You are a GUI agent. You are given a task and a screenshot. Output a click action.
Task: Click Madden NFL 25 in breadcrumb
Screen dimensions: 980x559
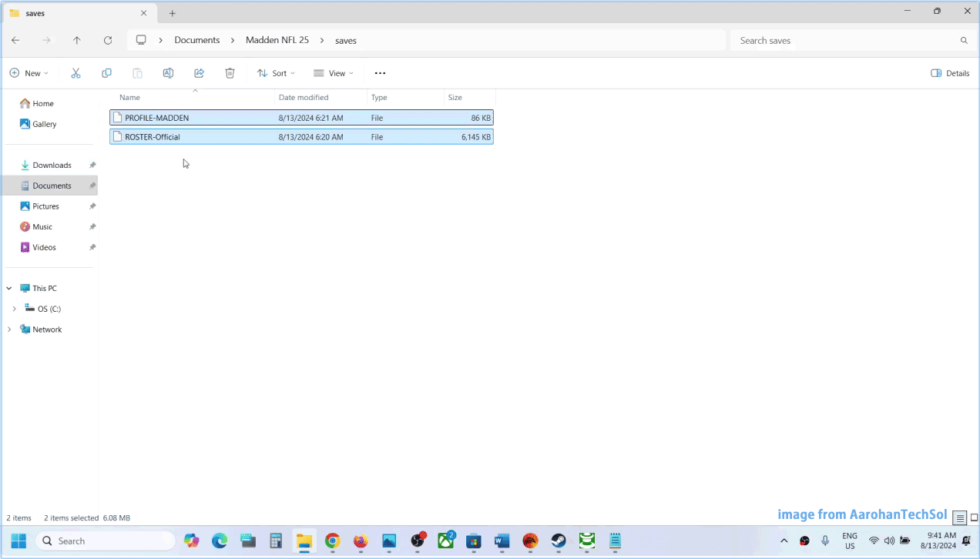277,40
